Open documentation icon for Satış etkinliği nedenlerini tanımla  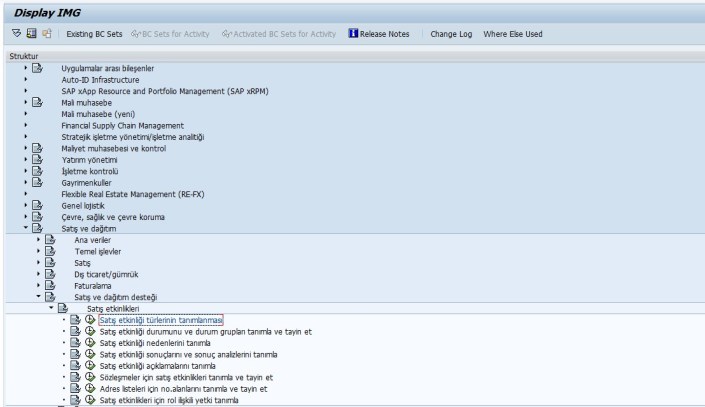(75, 342)
